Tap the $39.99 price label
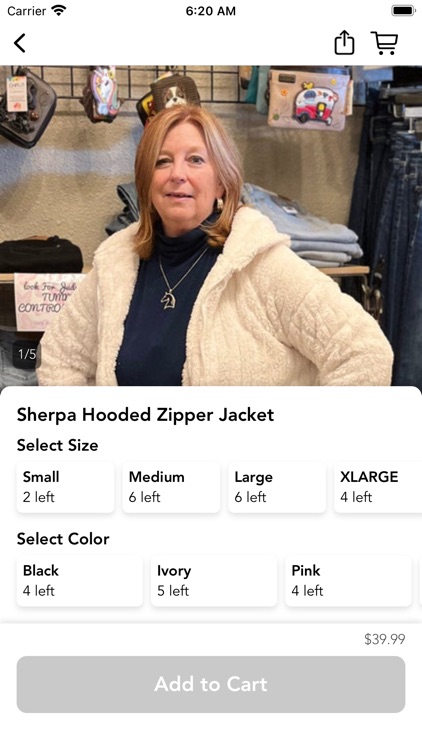The width and height of the screenshot is (422, 750). tap(385, 639)
